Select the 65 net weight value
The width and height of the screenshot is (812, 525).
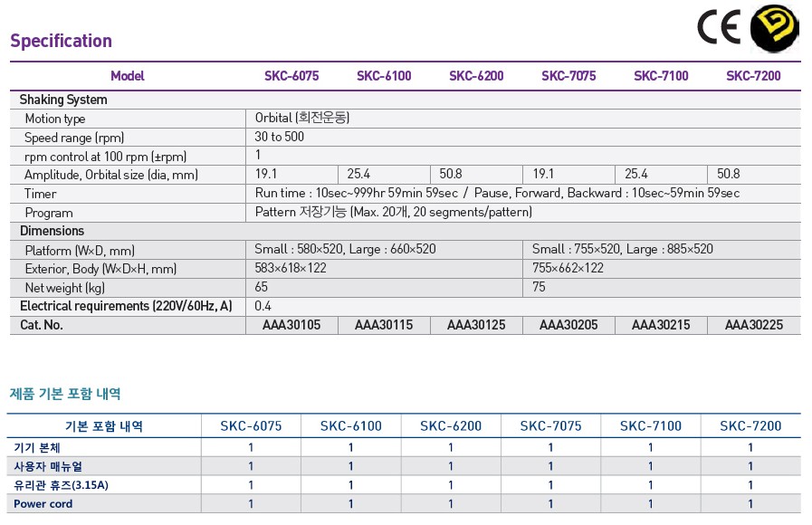pyautogui.click(x=261, y=287)
